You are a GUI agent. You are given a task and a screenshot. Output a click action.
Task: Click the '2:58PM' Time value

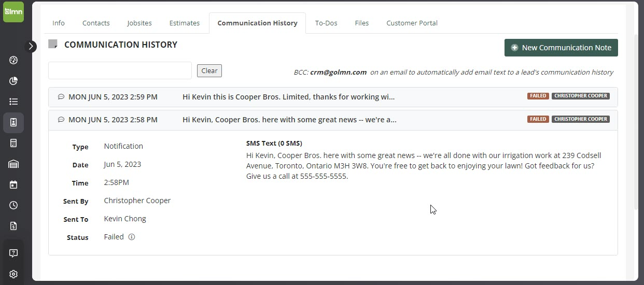pos(116,182)
